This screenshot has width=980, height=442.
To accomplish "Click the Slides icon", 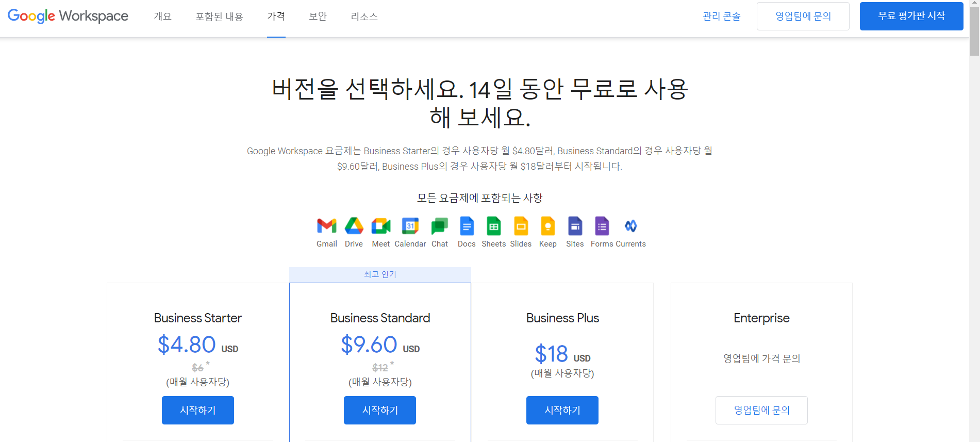I will pyautogui.click(x=521, y=226).
